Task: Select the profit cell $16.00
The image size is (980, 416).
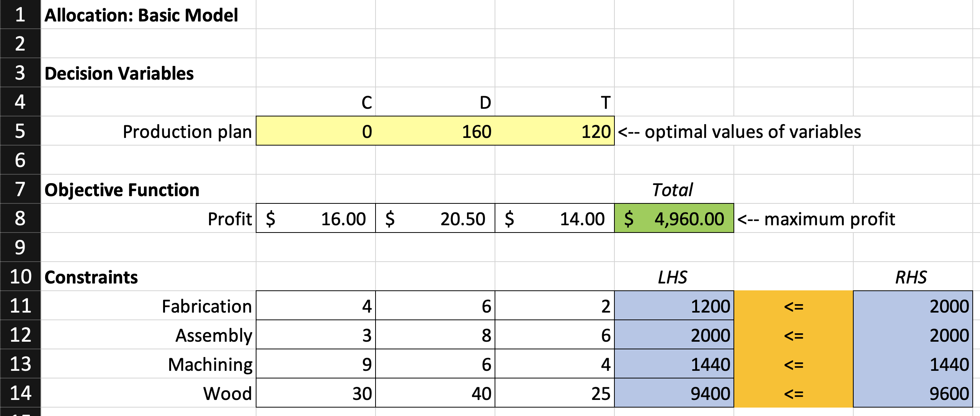Action: coord(316,218)
